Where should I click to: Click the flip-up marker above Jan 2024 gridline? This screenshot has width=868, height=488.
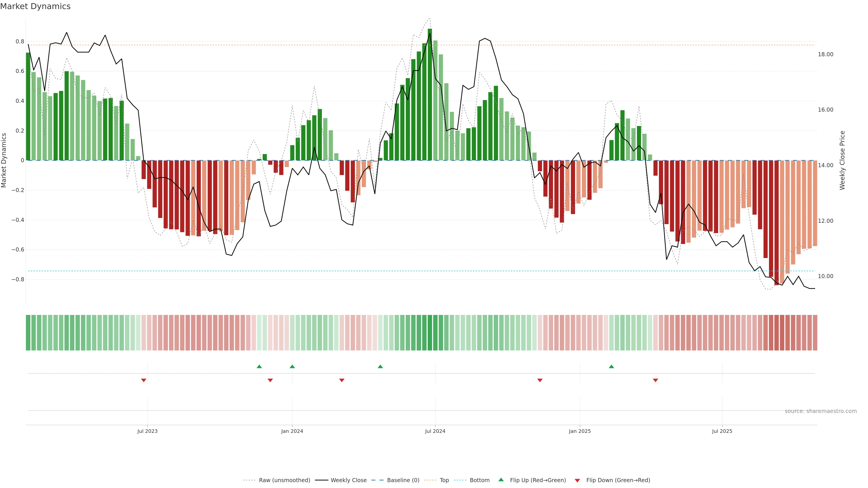[292, 366]
